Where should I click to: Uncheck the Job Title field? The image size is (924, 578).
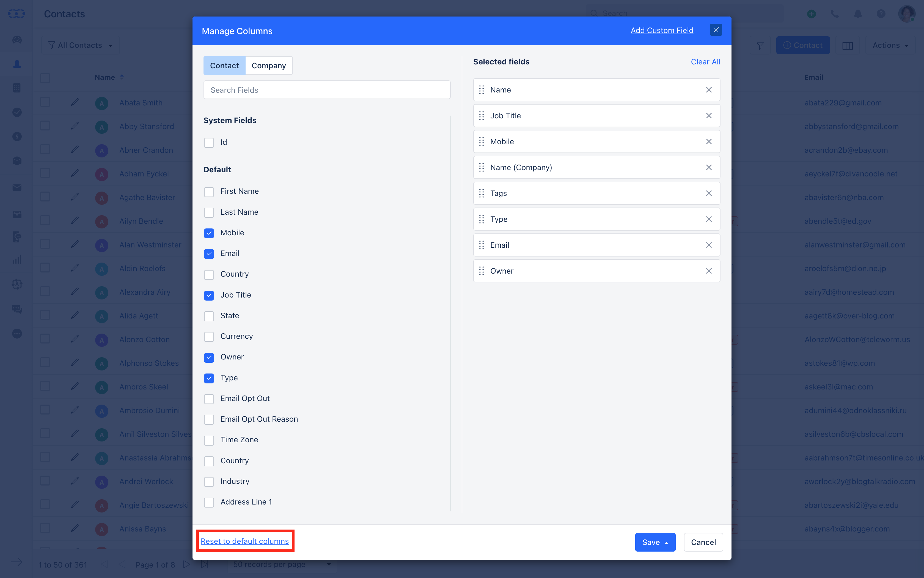pos(209,295)
